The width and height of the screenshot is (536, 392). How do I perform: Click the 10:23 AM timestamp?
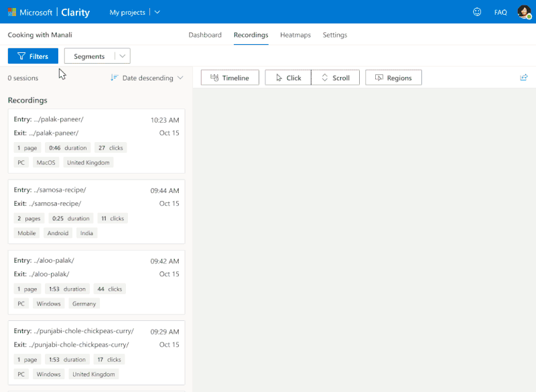pyautogui.click(x=165, y=120)
